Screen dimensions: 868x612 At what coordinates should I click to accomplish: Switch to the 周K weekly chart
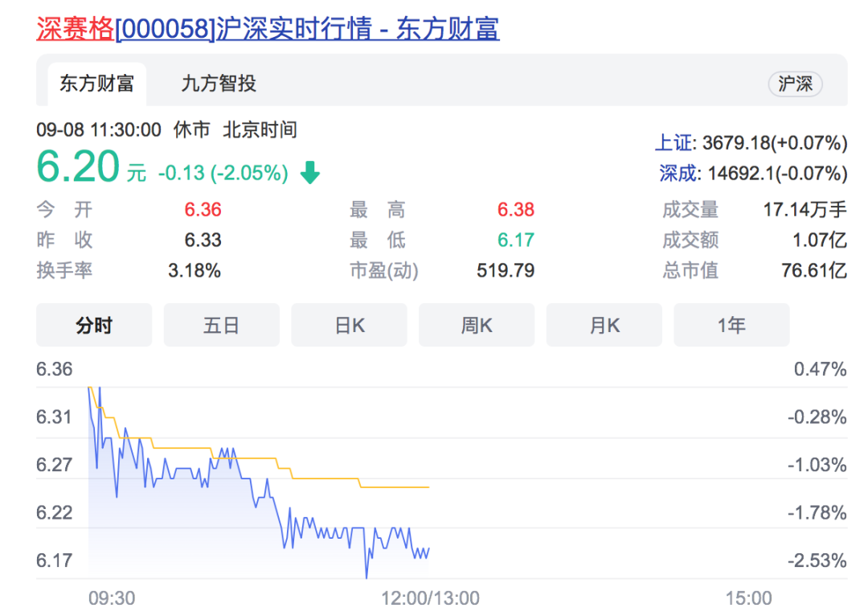coord(477,324)
